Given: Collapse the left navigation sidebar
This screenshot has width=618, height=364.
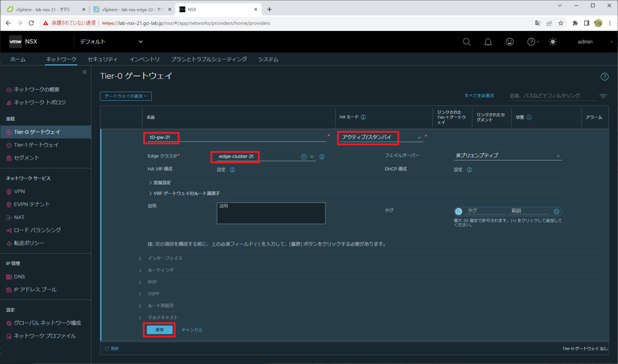Looking at the screenshot, I should click(x=85, y=72).
